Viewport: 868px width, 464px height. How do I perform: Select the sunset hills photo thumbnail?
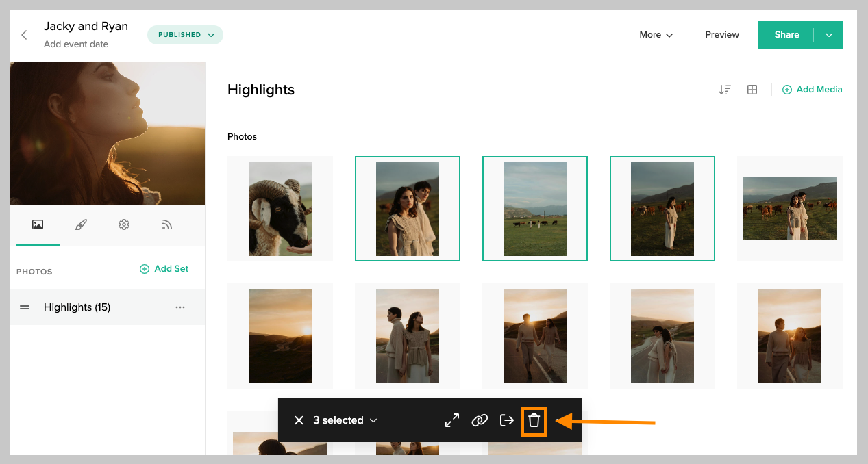(280, 336)
